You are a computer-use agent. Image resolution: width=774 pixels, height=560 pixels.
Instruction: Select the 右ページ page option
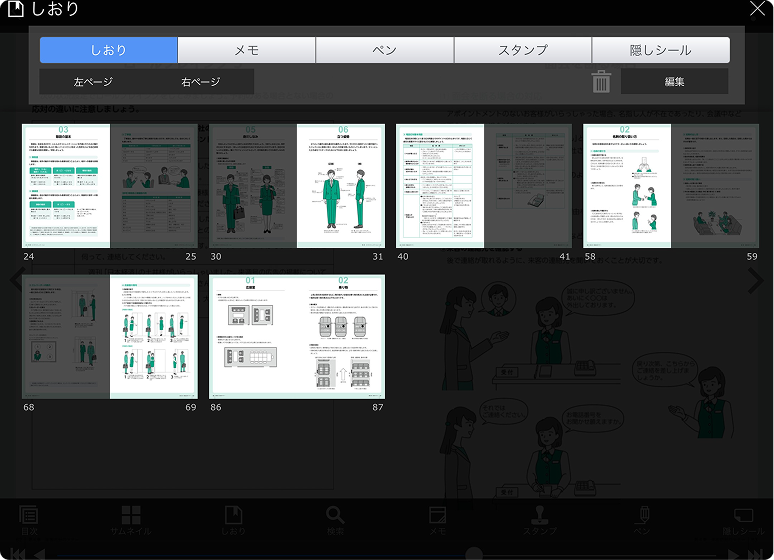200,82
